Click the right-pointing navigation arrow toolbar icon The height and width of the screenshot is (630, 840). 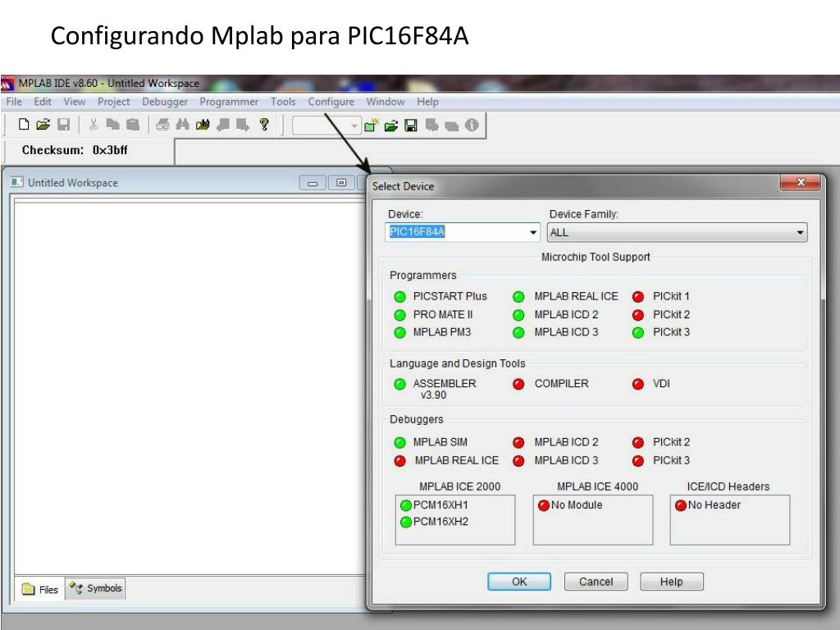243,125
